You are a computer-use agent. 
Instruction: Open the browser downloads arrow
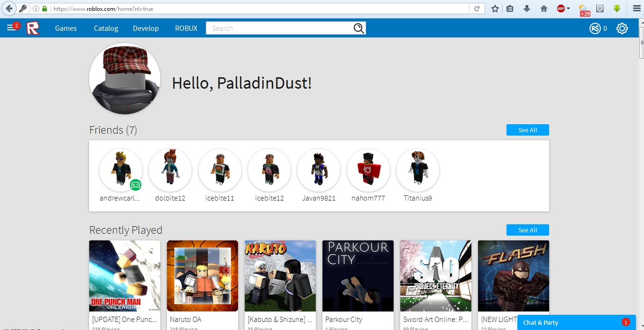pyautogui.click(x=526, y=9)
